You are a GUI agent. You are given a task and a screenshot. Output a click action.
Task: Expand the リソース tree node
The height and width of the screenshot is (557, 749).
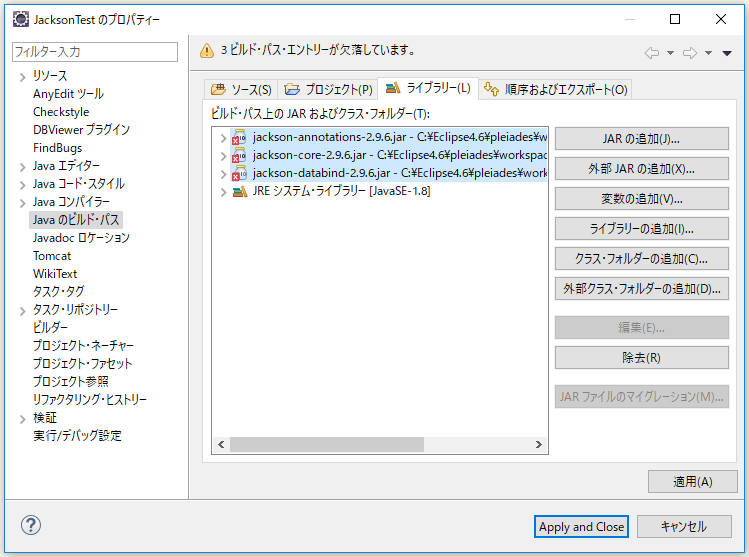tap(22, 77)
